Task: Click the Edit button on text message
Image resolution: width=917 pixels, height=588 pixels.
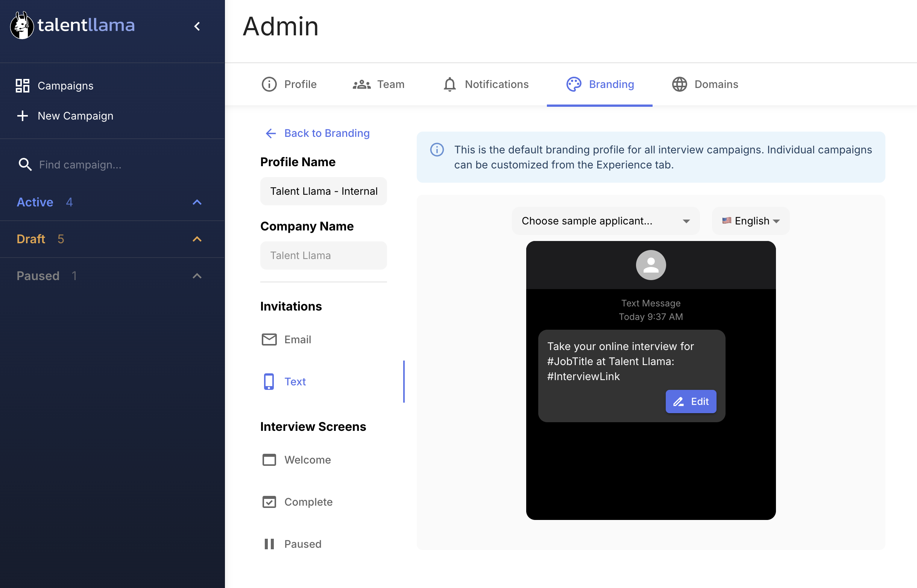Action: pos(691,401)
